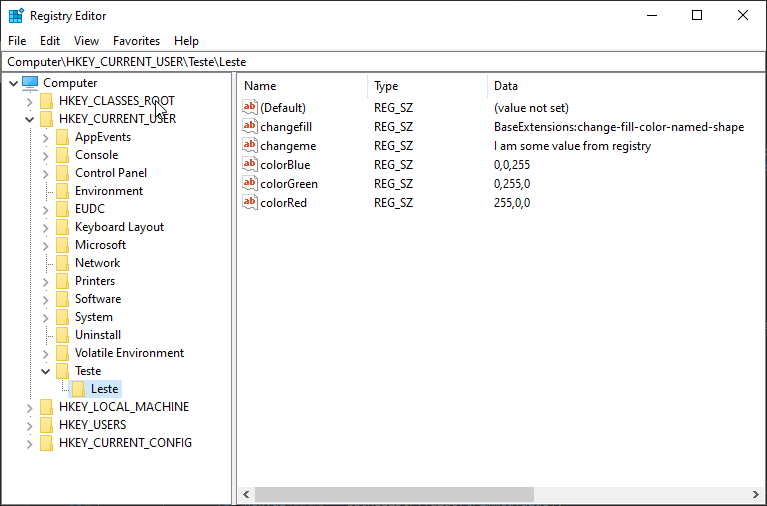767x506 pixels.
Task: Click the scroll left arrow
Action: 246,494
